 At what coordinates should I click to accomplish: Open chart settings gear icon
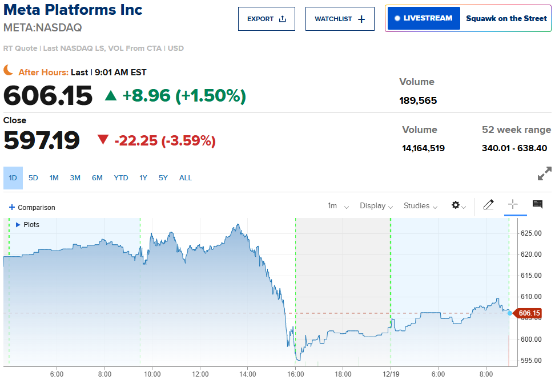pyautogui.click(x=456, y=205)
